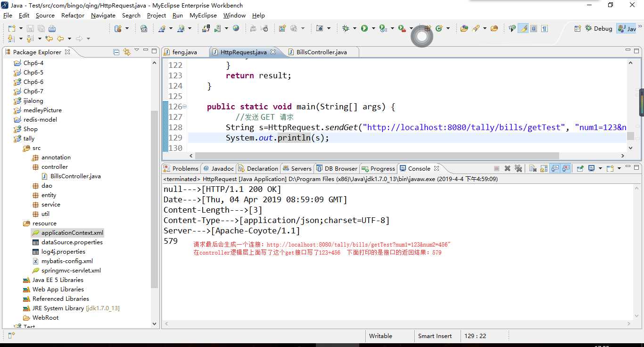The width and height of the screenshot is (644, 347).
Task: Click the Package Explorer vertical scrollbar
Action: (154, 198)
